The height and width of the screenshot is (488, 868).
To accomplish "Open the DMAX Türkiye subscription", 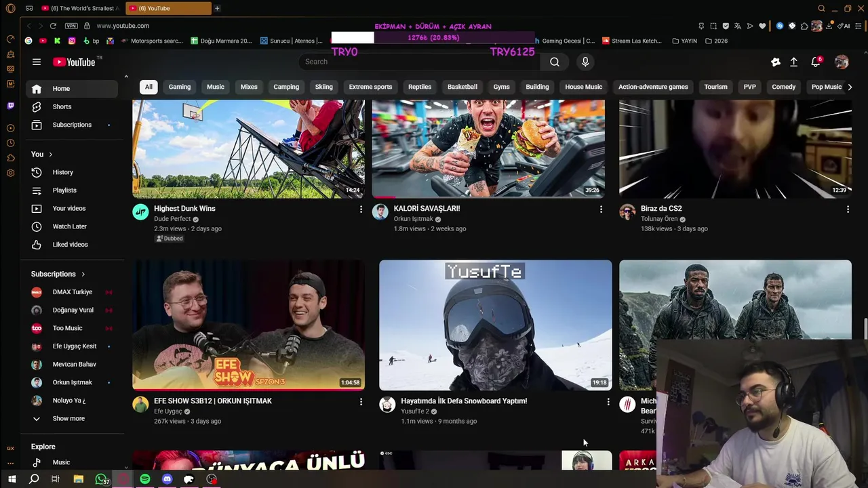I will pos(72,292).
